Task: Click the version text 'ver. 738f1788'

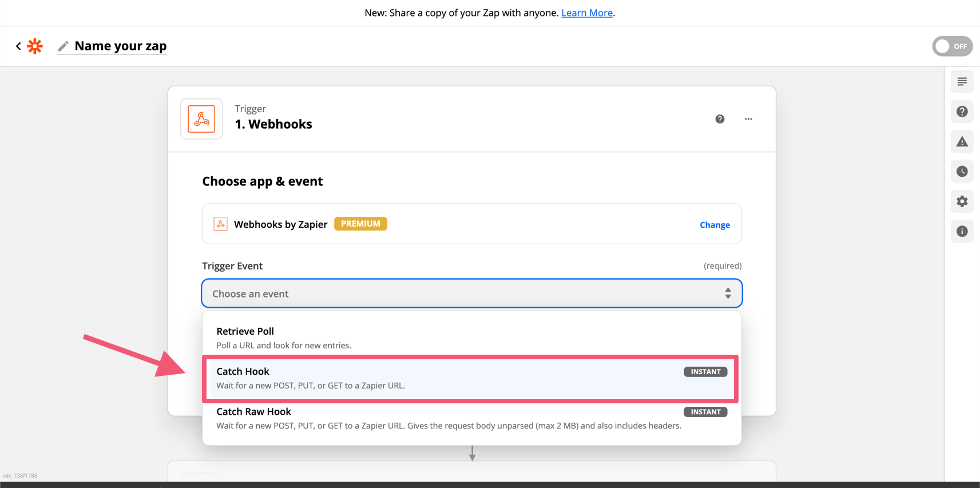Action: 20,475
